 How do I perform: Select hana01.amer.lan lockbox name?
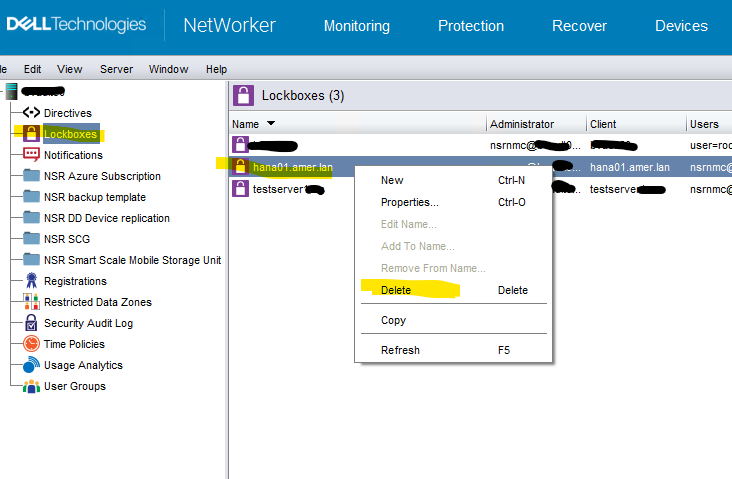(x=293, y=167)
